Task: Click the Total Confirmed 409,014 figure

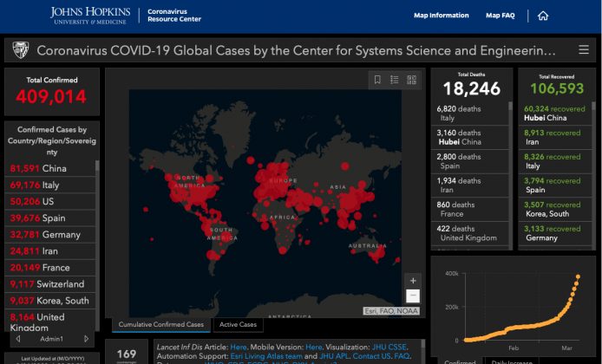Action: (51, 96)
